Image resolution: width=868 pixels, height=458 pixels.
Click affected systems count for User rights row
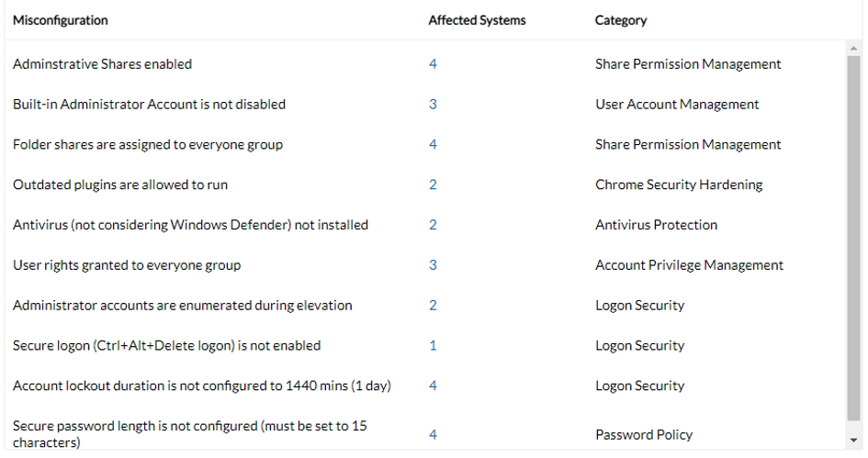[x=433, y=265]
